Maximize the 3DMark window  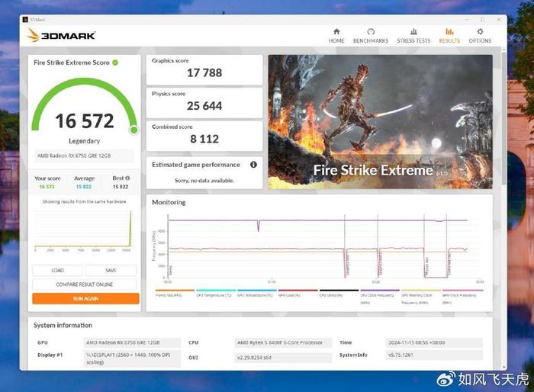[x=483, y=20]
